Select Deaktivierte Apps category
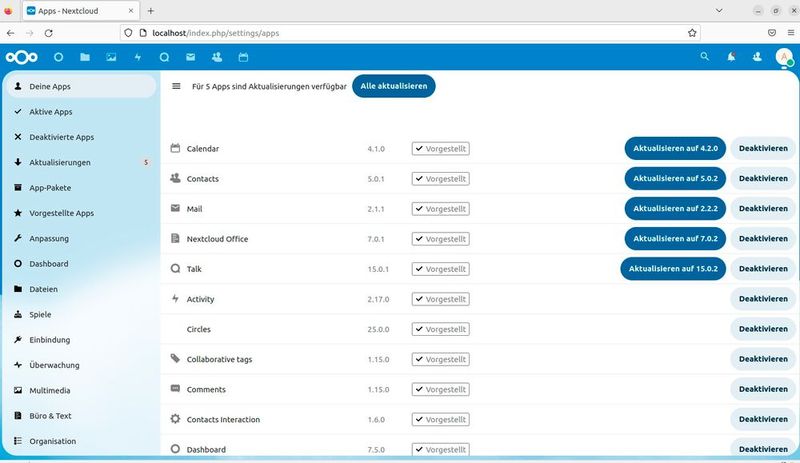Image resolution: width=800 pixels, height=463 pixels. click(82, 137)
